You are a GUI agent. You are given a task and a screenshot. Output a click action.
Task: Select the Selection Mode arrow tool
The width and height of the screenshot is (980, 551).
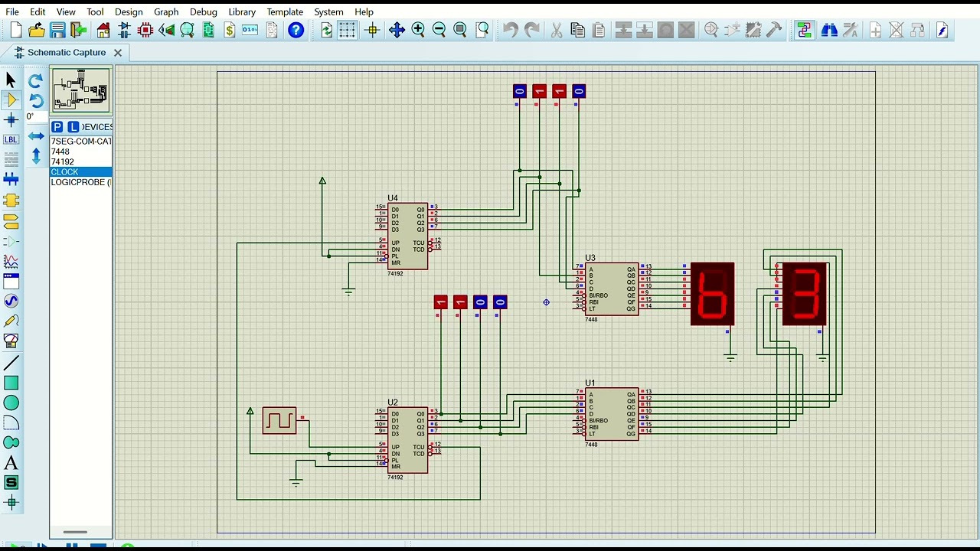point(11,80)
